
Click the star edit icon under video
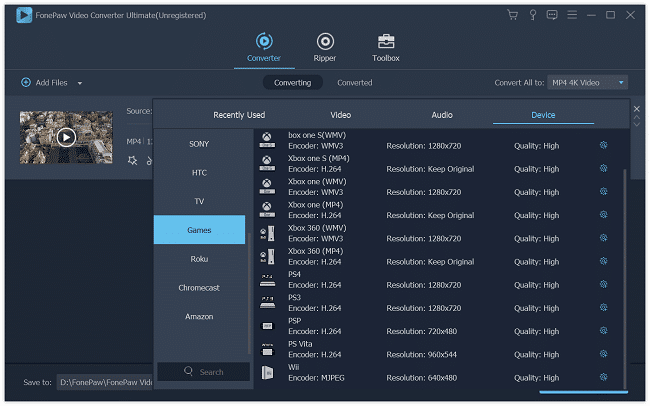(x=132, y=160)
